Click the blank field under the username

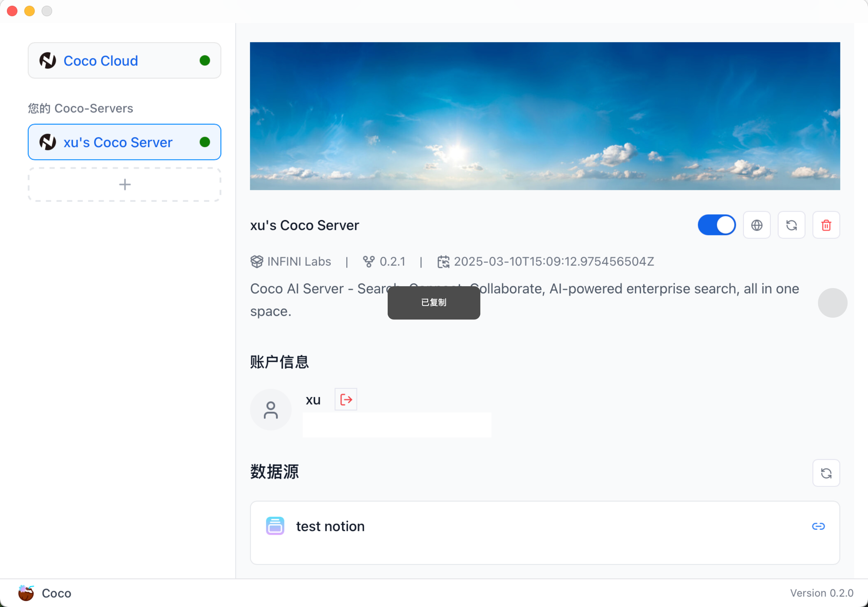397,425
